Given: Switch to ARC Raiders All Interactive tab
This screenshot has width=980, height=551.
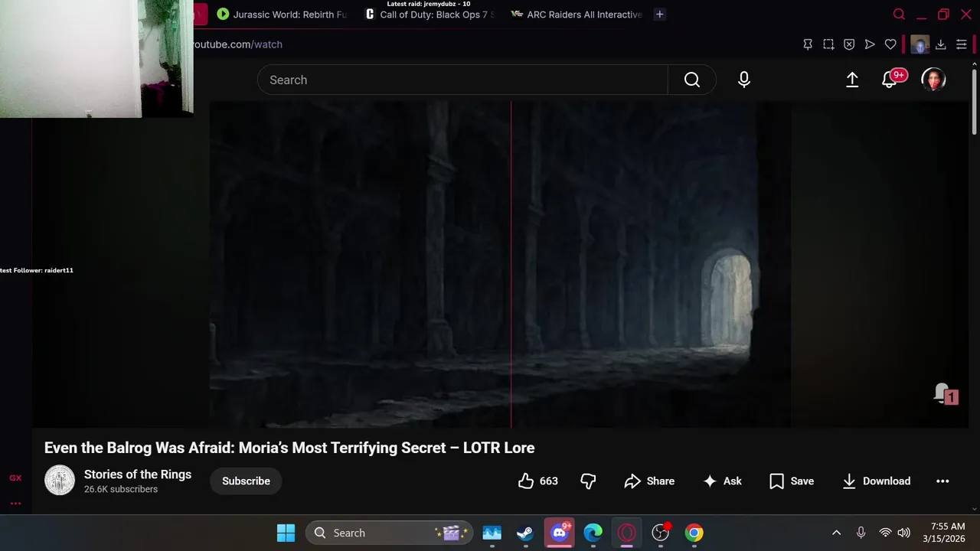Looking at the screenshot, I should coord(576,15).
